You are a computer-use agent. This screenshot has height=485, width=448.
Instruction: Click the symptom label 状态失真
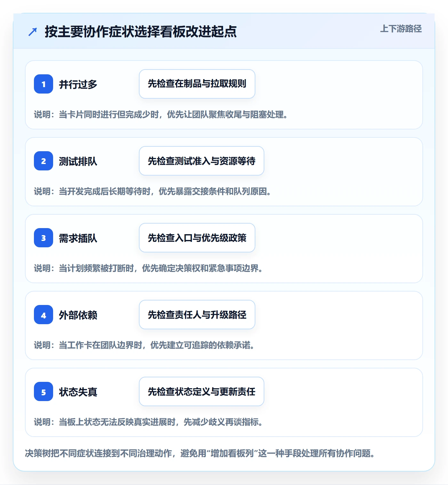(x=78, y=392)
